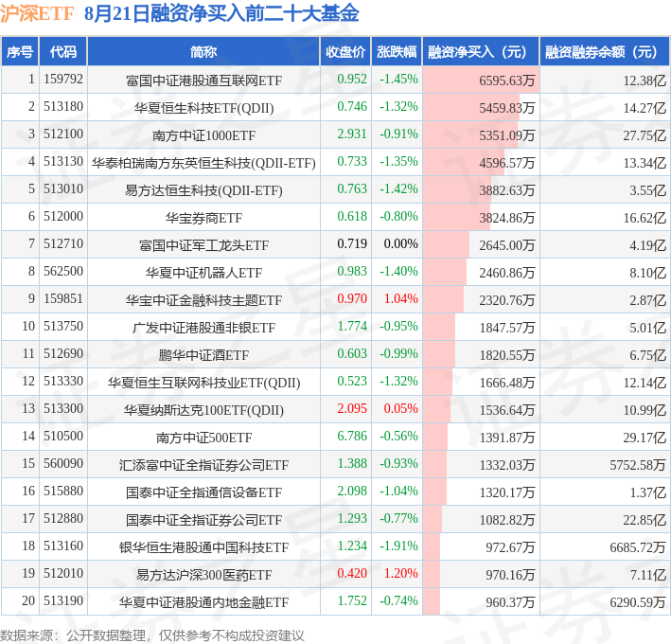Select 华夏中证港股通内地金融ETF name
The height and width of the screenshot is (644, 671).
coord(203,602)
